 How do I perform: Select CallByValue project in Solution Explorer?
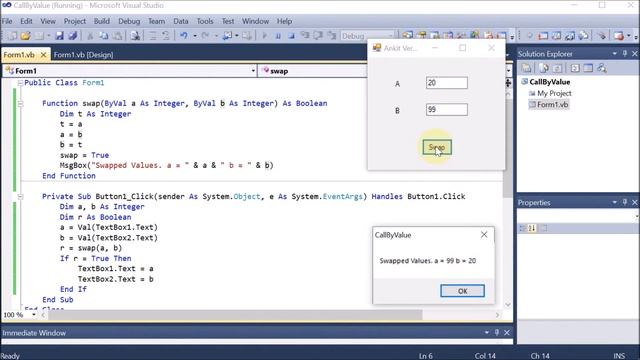(x=549, y=82)
